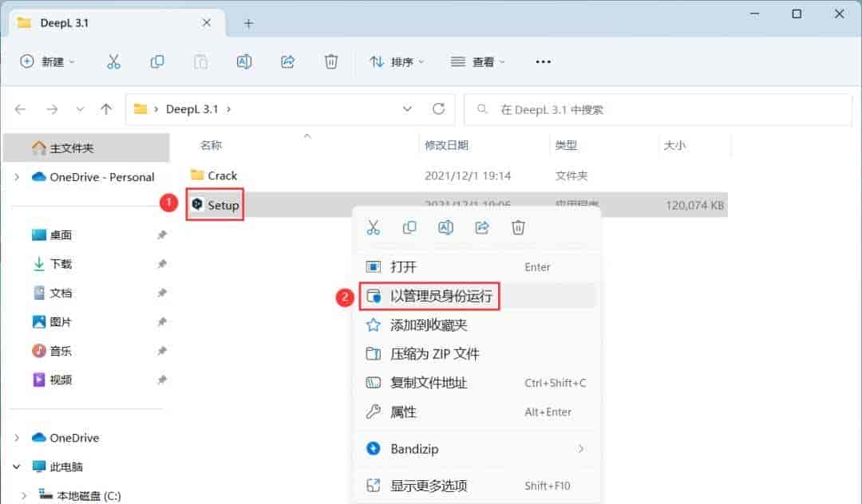Sort by the 名称 (Name) column header
This screenshot has height=504, width=862.
point(211,145)
